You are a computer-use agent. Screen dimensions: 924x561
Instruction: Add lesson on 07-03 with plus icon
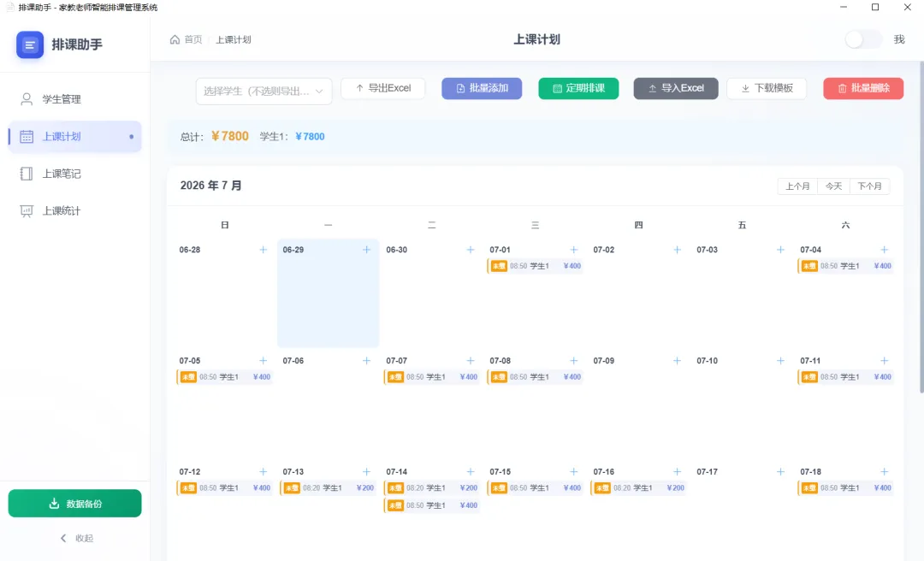(780, 250)
